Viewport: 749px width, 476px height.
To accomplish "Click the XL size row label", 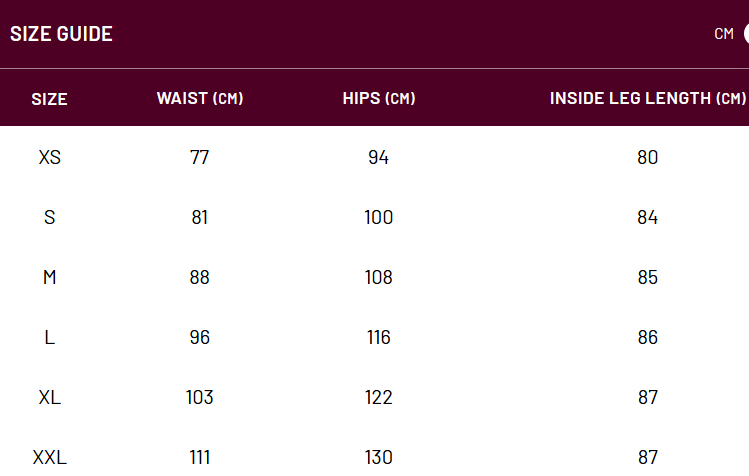I will click(x=50, y=397).
